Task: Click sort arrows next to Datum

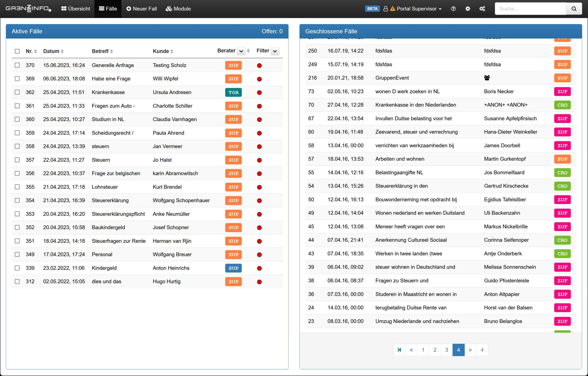Action: (62, 51)
